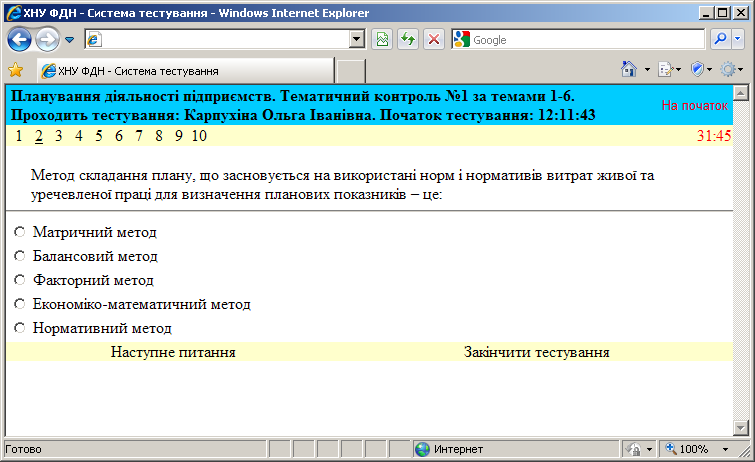Go to question 5
755x462 pixels.
tap(99, 136)
